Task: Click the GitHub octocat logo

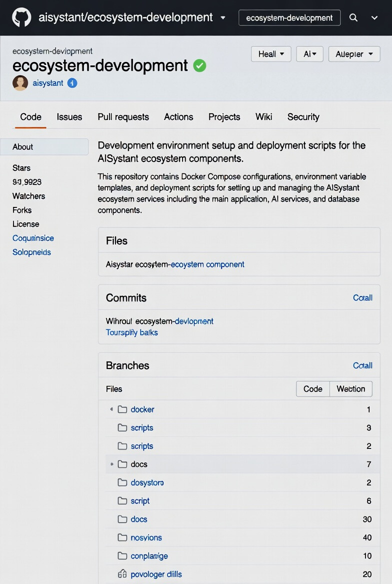Action: tap(21, 17)
